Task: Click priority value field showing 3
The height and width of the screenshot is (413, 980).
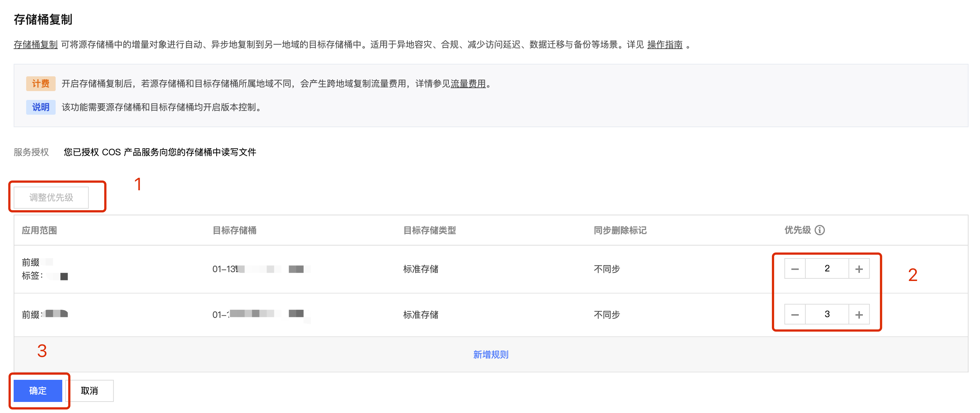Action: click(827, 315)
